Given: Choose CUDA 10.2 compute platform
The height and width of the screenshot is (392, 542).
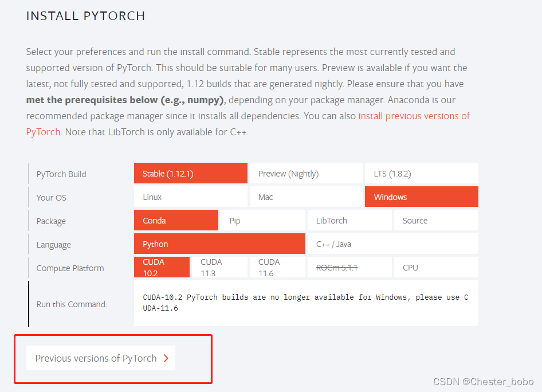Looking at the screenshot, I should [162, 268].
